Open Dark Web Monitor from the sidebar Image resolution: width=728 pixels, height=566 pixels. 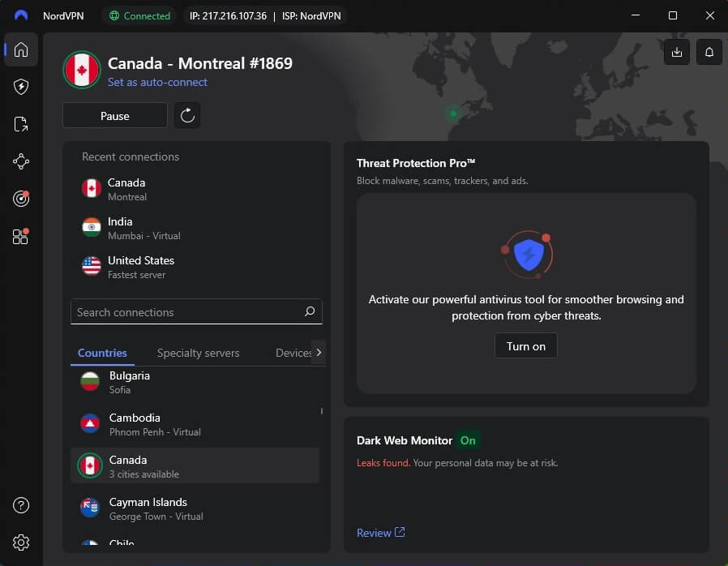click(x=20, y=199)
